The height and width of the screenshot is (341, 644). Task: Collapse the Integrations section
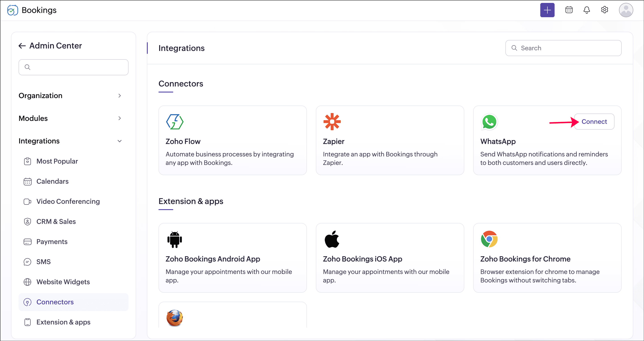point(120,141)
